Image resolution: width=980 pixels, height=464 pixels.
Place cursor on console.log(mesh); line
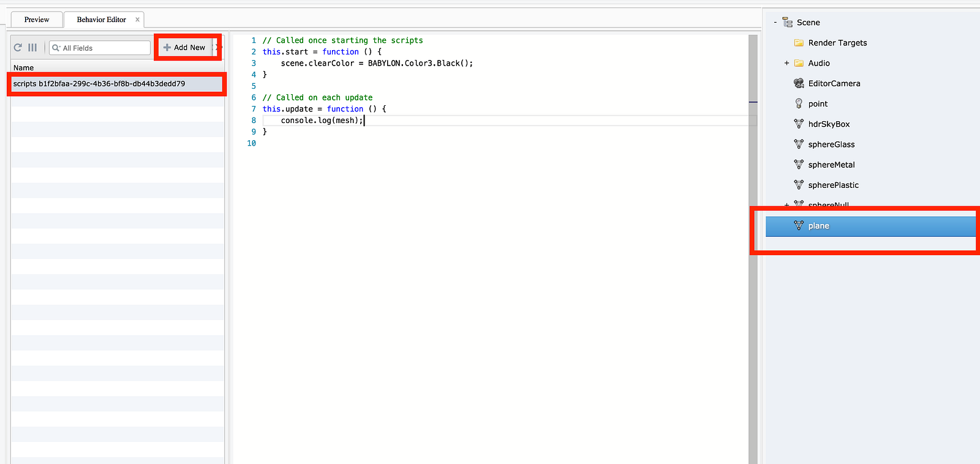click(322, 121)
